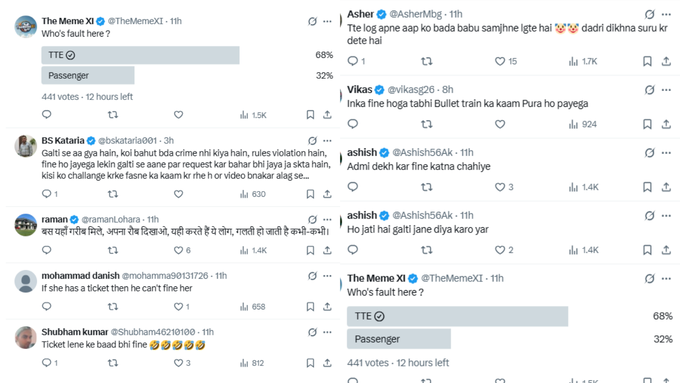Like raman's Hindi reply tweet
This screenshot has height=383, width=680.
click(x=178, y=250)
